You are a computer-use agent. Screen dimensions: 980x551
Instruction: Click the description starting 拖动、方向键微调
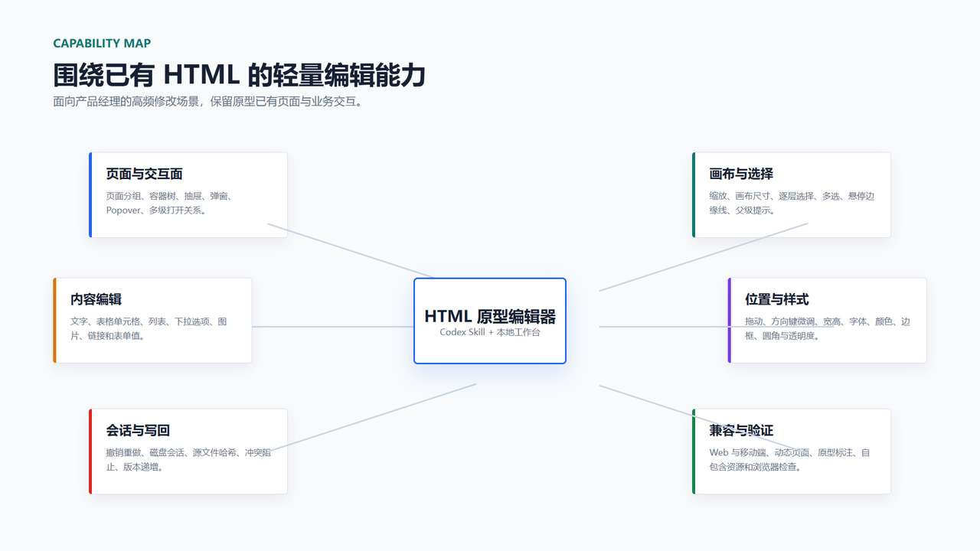coord(828,328)
